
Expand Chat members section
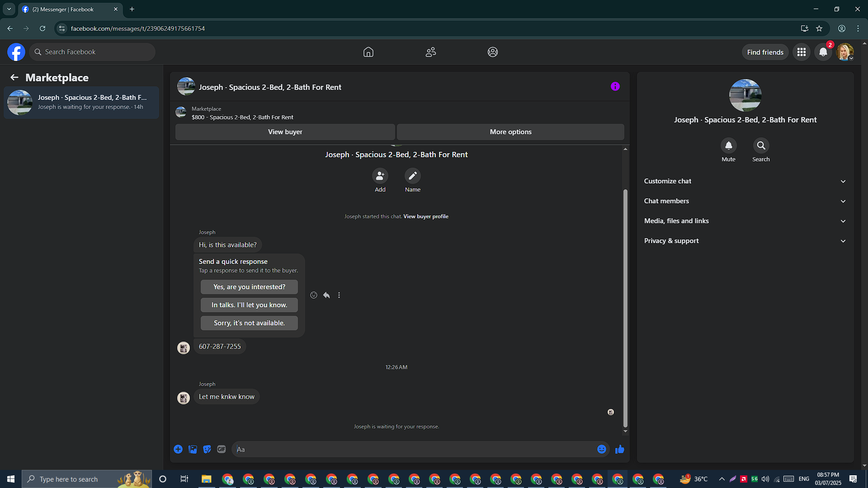tap(745, 201)
